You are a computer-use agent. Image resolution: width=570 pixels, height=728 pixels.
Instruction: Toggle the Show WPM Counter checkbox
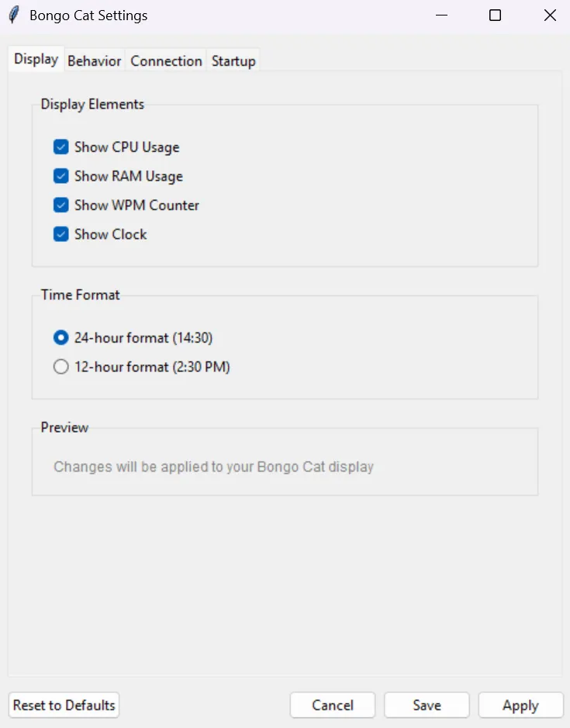pos(61,205)
